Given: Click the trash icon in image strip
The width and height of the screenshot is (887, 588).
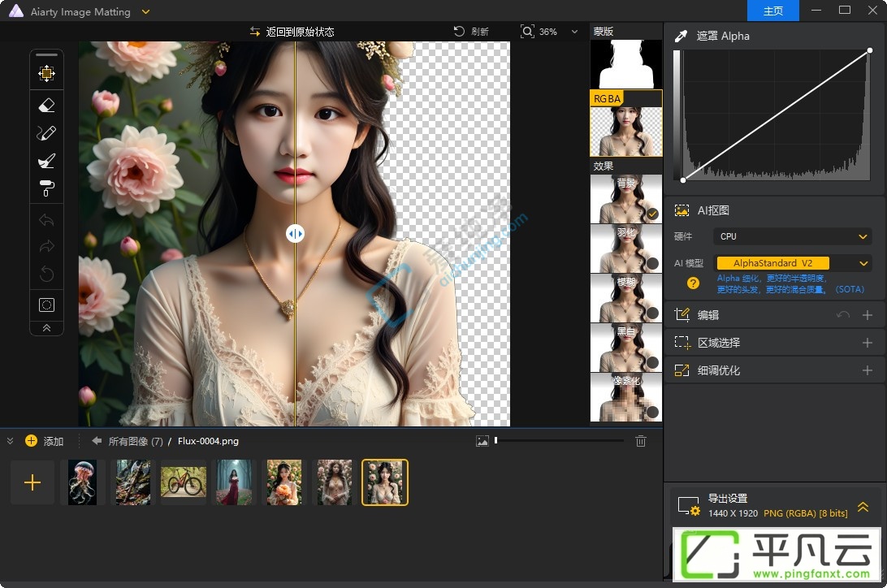Looking at the screenshot, I should click(x=640, y=441).
